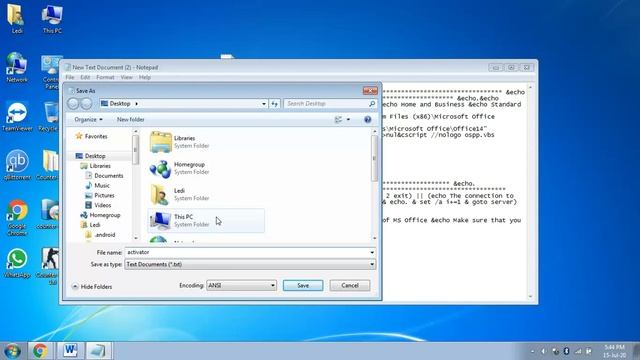Launch TeamViewer from the desktop
The height and width of the screenshot is (360, 640).
pyautogui.click(x=17, y=117)
